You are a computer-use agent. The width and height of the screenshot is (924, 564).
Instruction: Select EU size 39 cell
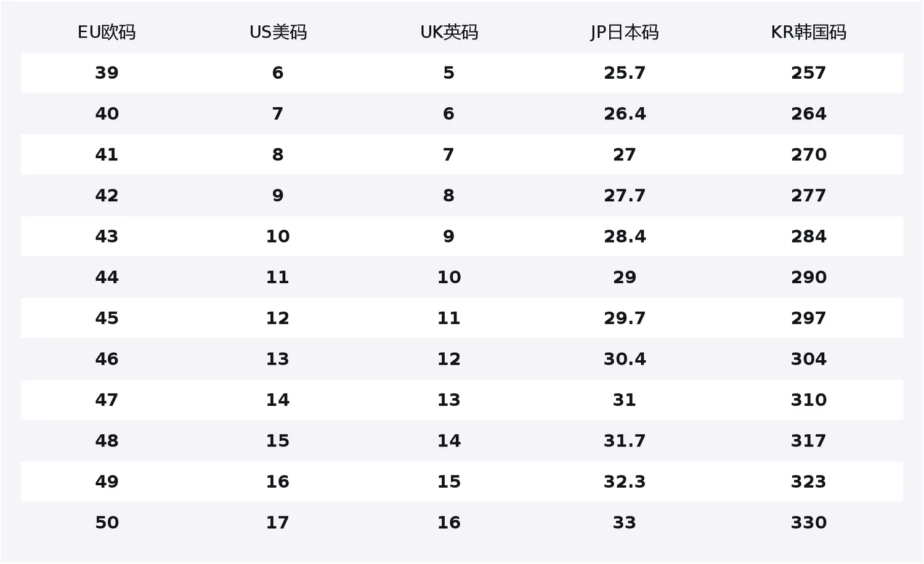(x=107, y=73)
